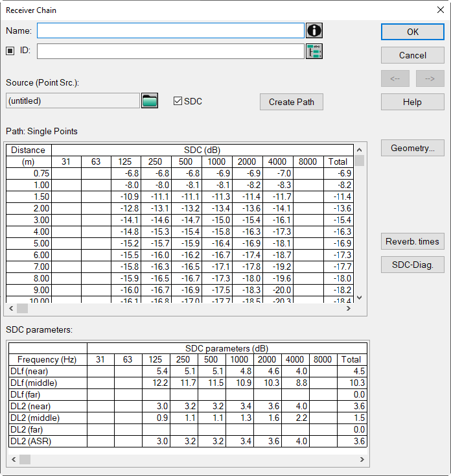The width and height of the screenshot is (451, 476).
Task: Select distance cell 7.00
Action: click(29, 267)
